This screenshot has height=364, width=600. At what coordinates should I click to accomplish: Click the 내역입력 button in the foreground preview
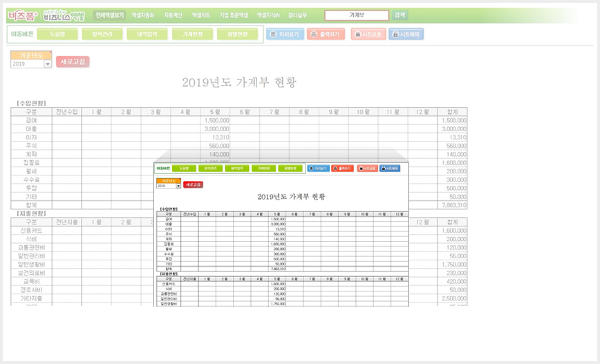pyautogui.click(x=237, y=169)
